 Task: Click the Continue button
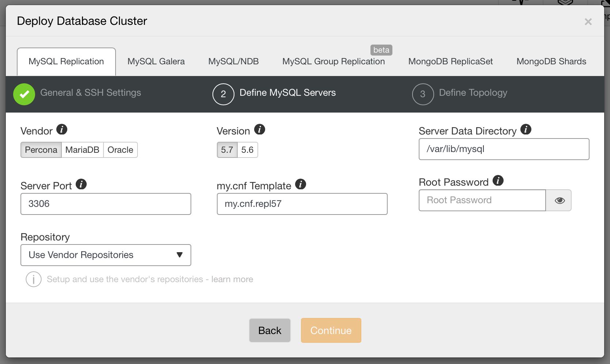pos(331,330)
